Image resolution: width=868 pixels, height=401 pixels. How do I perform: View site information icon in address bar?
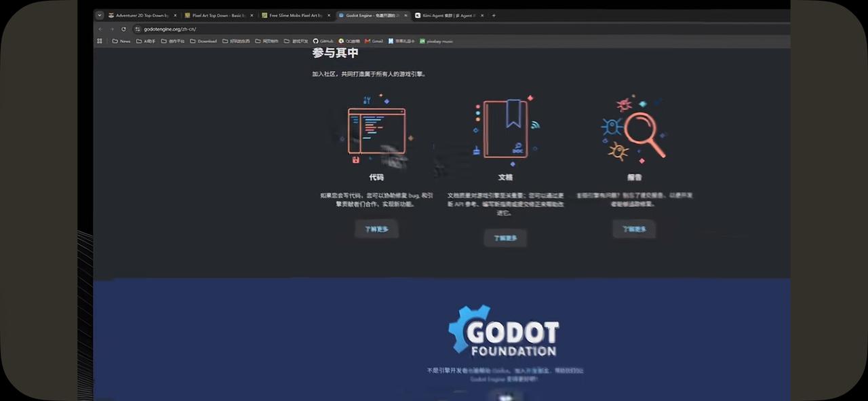[138, 29]
